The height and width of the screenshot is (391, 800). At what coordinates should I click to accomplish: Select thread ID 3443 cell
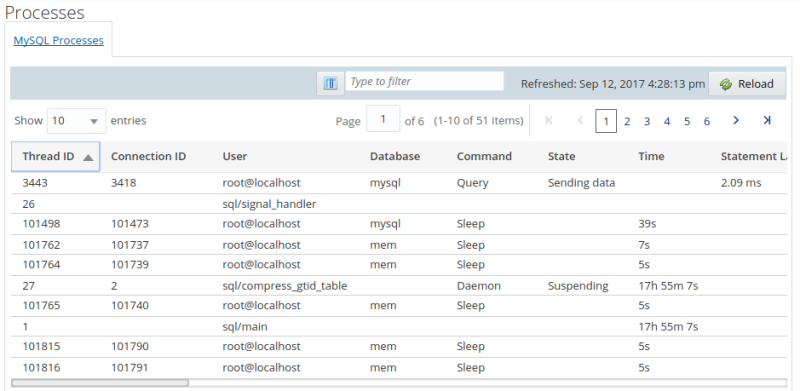point(35,183)
